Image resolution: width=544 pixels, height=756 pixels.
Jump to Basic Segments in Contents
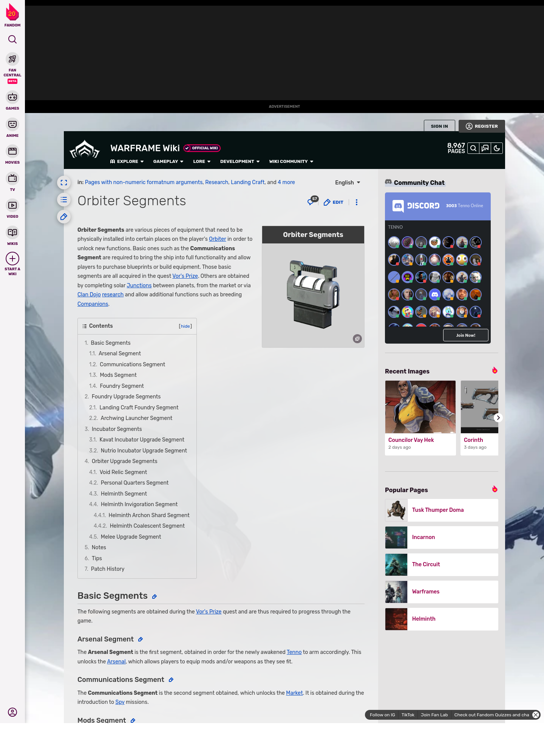(x=111, y=343)
